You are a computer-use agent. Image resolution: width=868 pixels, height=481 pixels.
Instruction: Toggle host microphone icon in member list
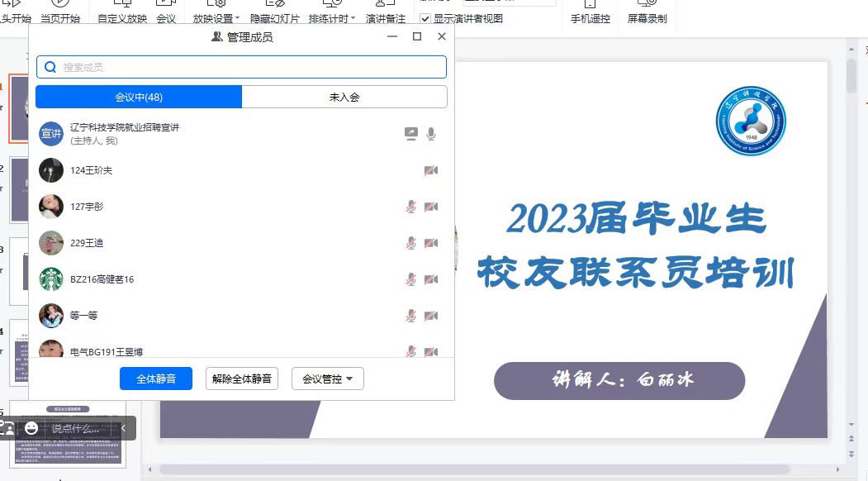point(431,134)
